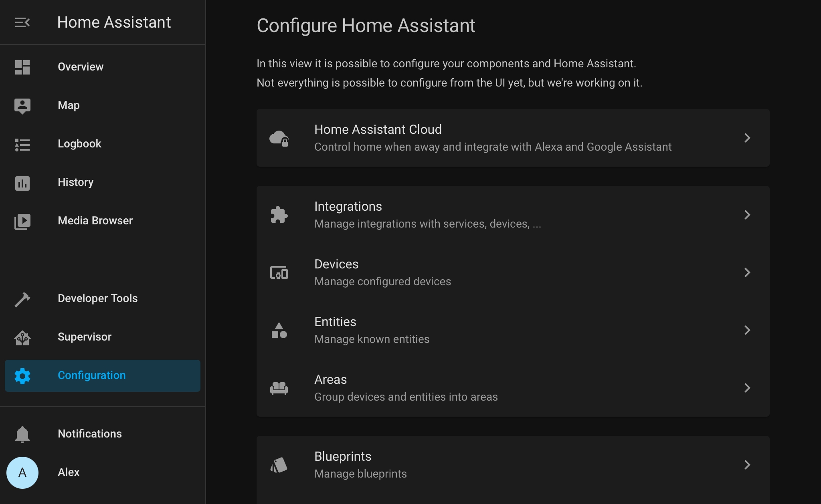Viewport: 821px width, 504px height.
Task: Select Developer Tools section
Action: [97, 298]
